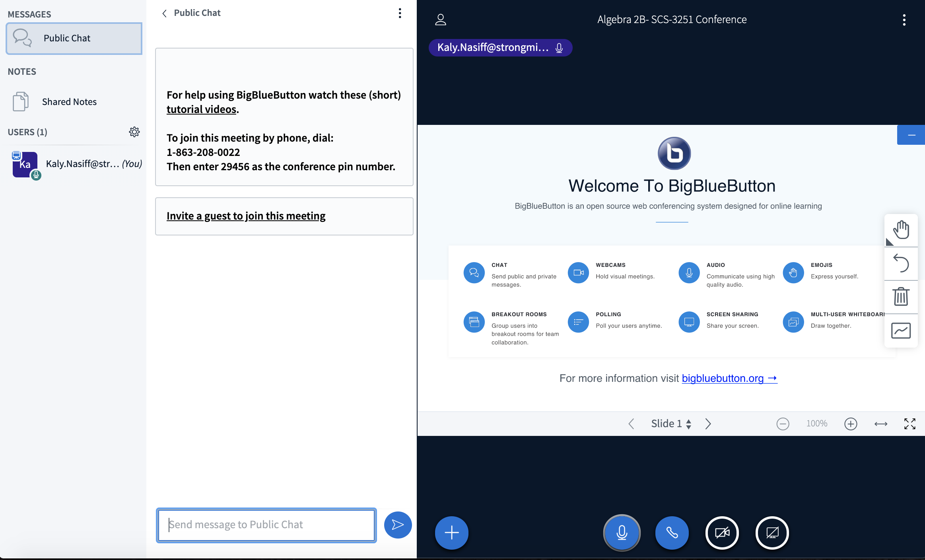
Task: Open the conference options three-dot menu
Action: pos(904,20)
